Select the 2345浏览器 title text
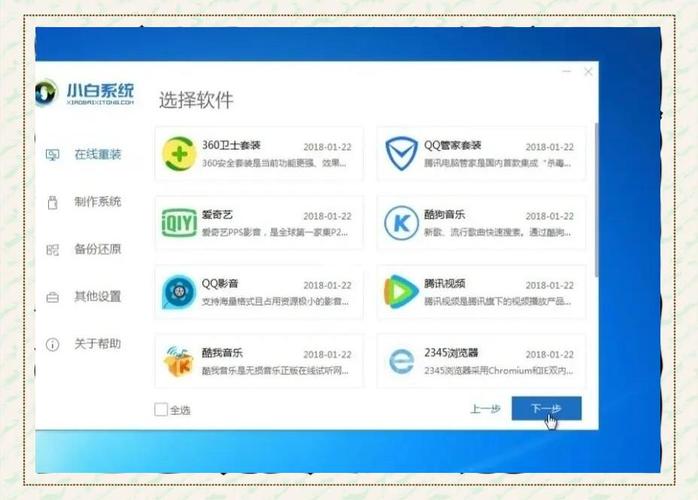The height and width of the screenshot is (500, 698). point(451,353)
